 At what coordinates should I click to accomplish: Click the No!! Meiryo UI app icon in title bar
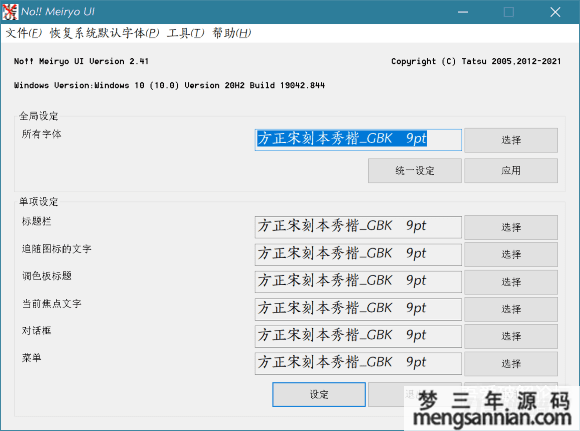tap(10, 12)
